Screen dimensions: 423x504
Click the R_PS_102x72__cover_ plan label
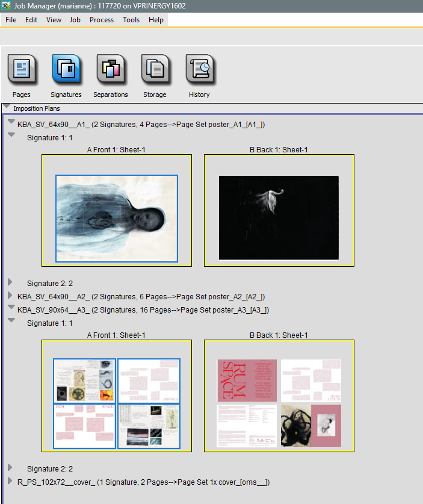[144, 482]
